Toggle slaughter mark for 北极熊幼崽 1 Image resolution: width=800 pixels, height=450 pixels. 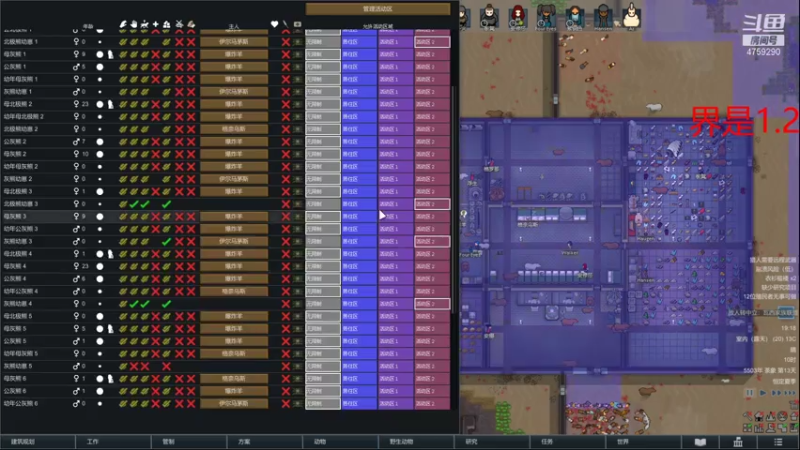pyautogui.click(x=286, y=42)
